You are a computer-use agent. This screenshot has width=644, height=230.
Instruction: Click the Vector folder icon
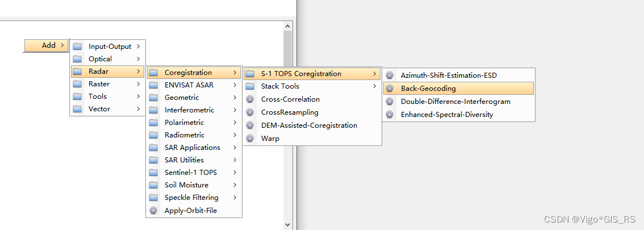point(77,109)
